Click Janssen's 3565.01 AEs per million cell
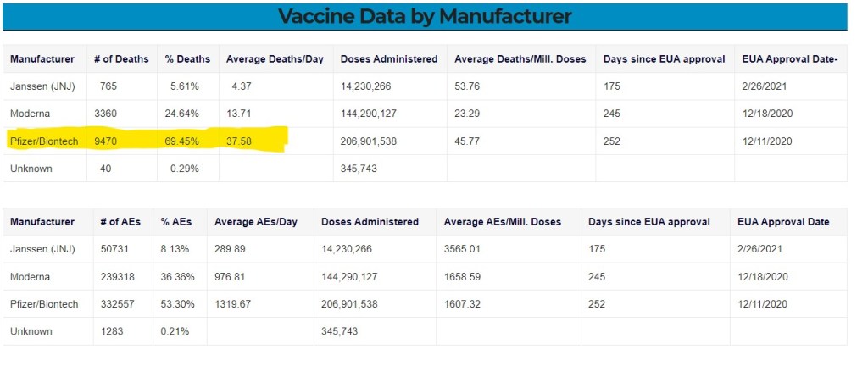Screen dimensions: 868x366 [462, 249]
